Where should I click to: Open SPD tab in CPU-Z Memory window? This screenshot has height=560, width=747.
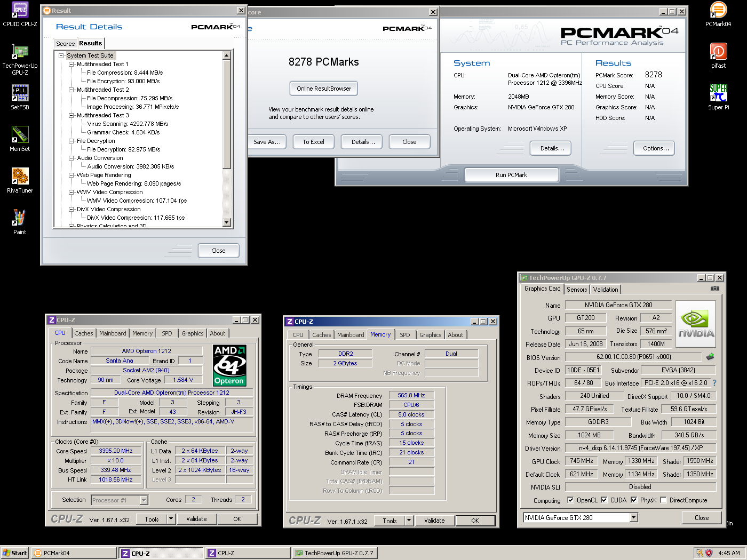click(405, 335)
